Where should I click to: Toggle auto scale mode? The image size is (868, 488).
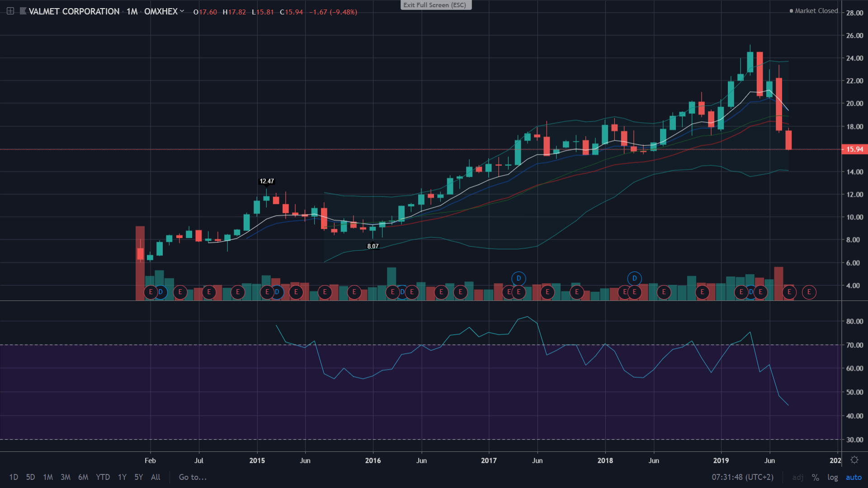coord(854,477)
